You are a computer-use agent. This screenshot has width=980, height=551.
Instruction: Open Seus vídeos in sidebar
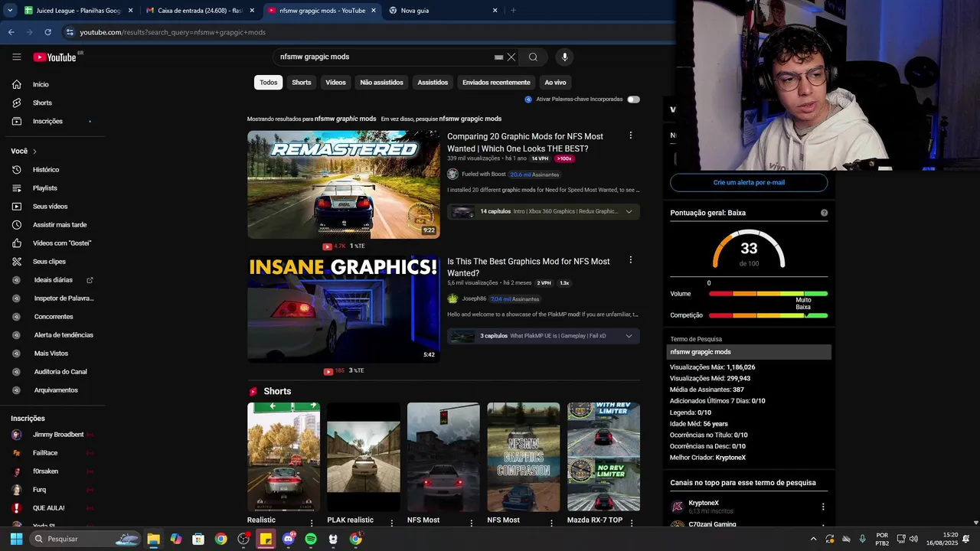pos(50,206)
